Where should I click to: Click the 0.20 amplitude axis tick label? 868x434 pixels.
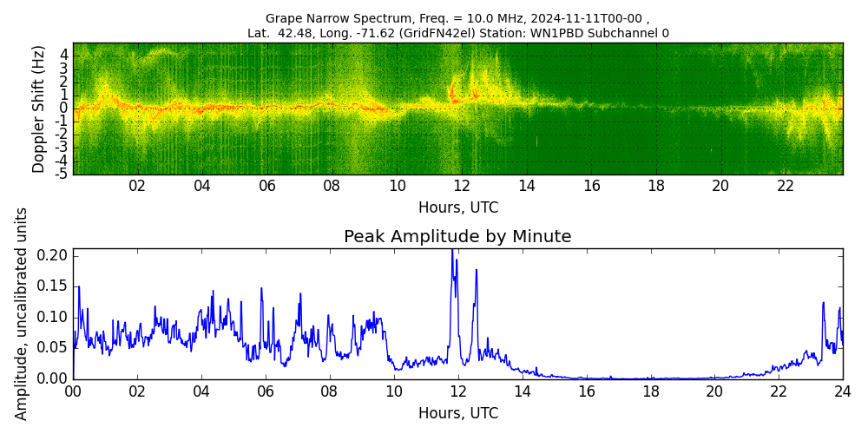click(52, 255)
